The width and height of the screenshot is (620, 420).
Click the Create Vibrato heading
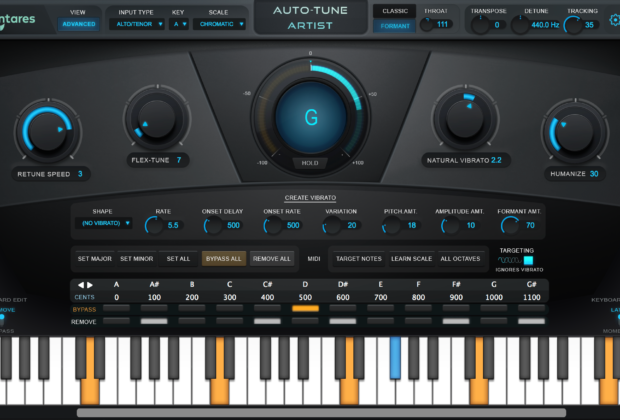point(310,198)
